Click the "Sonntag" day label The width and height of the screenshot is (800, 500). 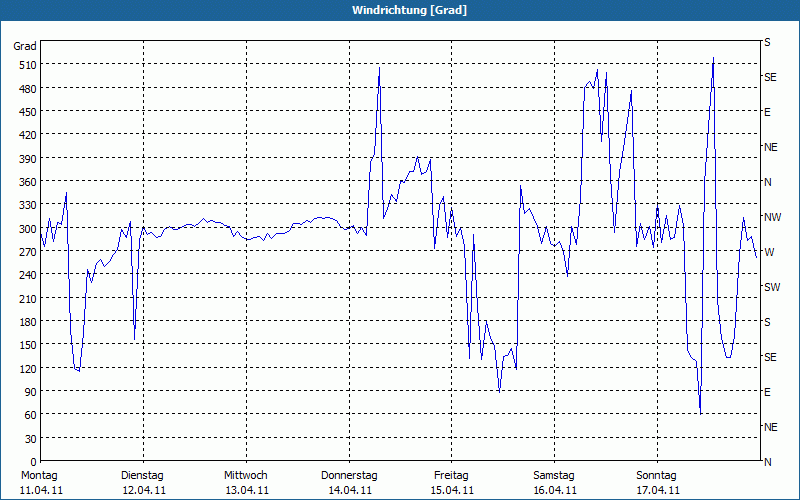(x=657, y=476)
